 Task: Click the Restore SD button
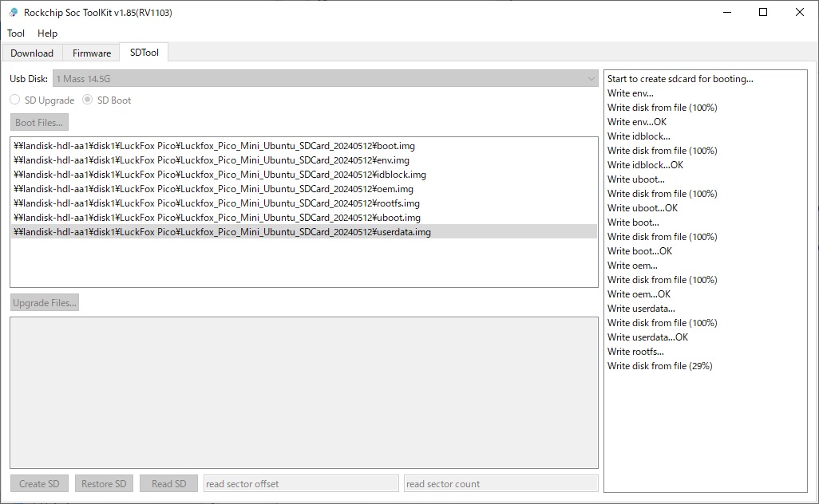pyautogui.click(x=104, y=483)
